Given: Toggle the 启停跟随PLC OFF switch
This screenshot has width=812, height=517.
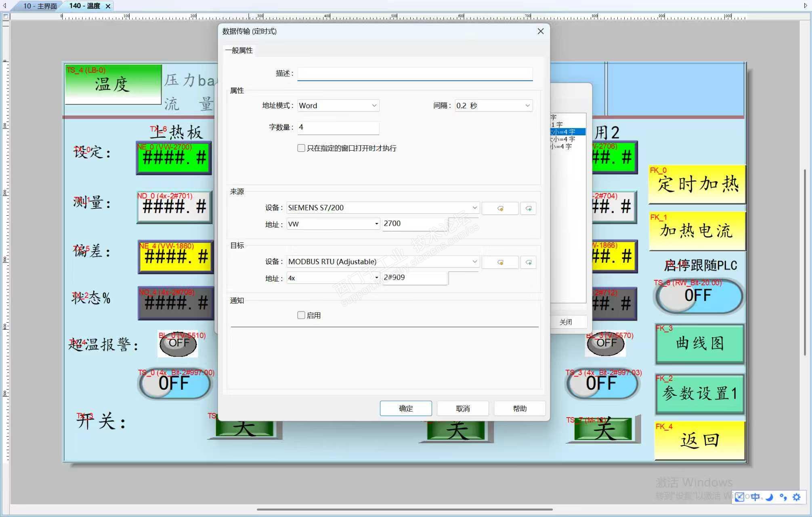Looking at the screenshot, I should click(x=698, y=296).
